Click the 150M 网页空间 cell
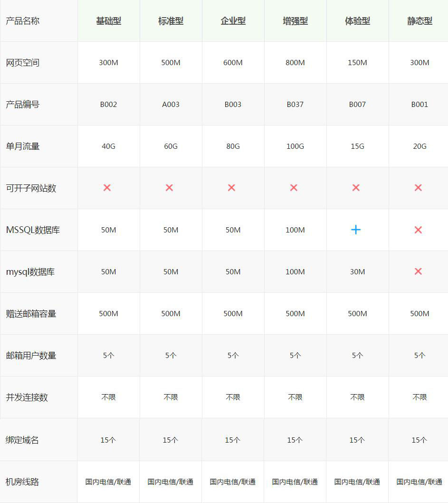This screenshot has height=503, width=448. point(357,63)
